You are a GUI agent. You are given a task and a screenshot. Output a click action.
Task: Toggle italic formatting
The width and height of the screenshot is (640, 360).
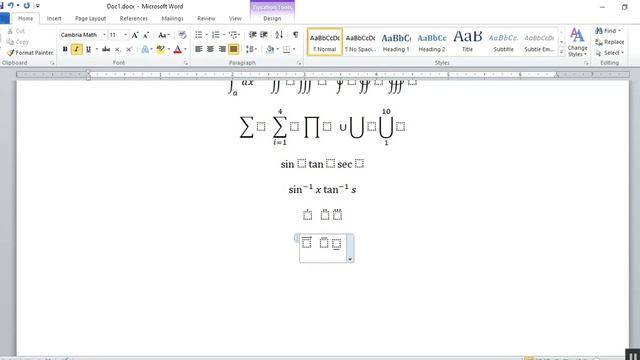pos(76,49)
